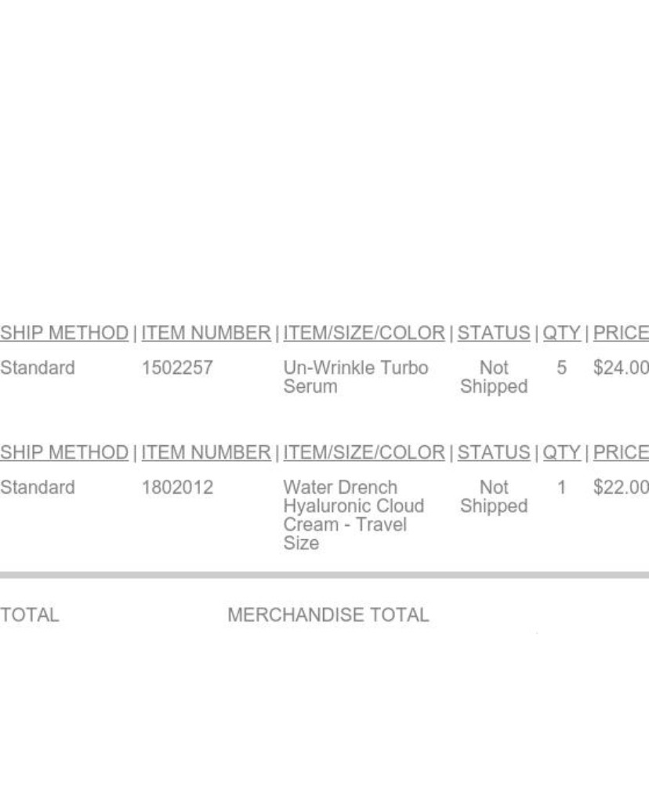Select item number 1802012
The height and width of the screenshot is (812, 649).
(x=177, y=488)
